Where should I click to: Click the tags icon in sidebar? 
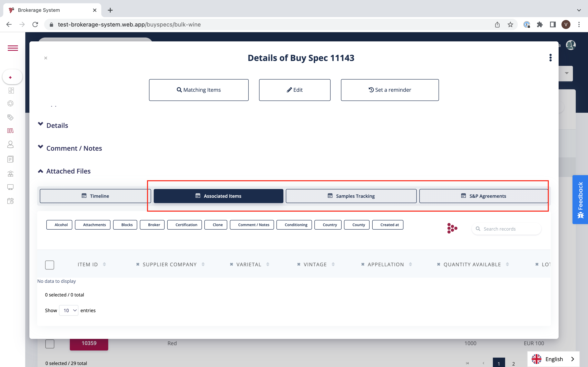[x=10, y=117]
